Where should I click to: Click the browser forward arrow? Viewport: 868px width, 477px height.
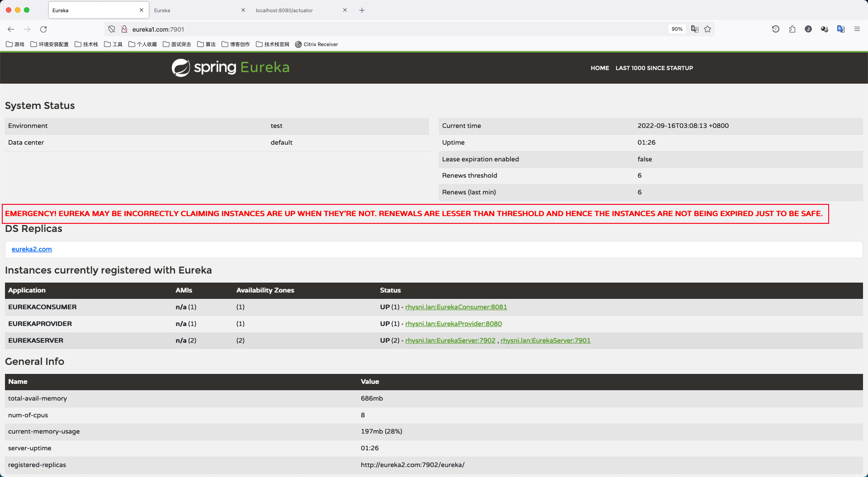point(27,29)
